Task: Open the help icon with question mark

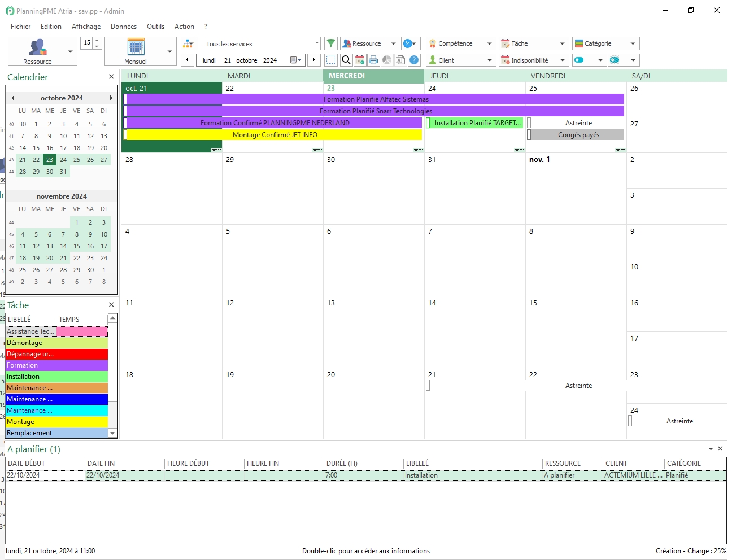Action: pos(414,60)
